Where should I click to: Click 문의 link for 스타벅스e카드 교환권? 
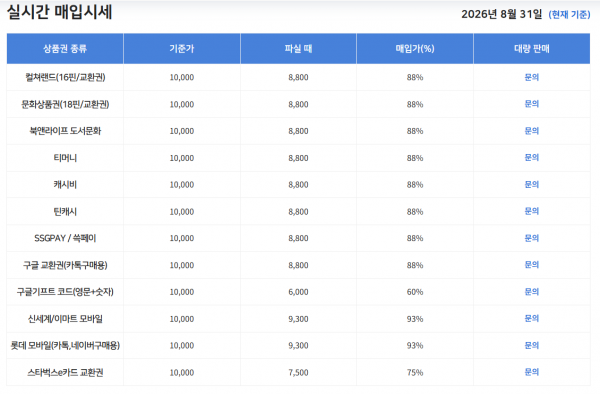[532, 372]
